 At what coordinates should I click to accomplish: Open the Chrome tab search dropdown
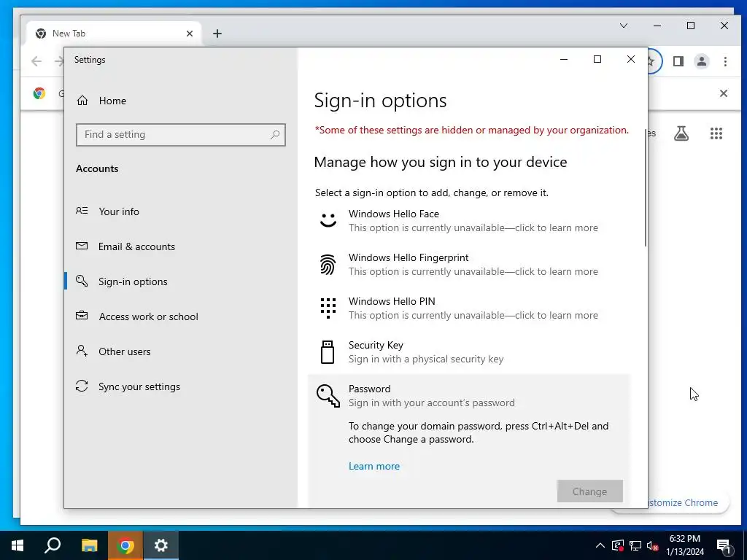tap(624, 26)
